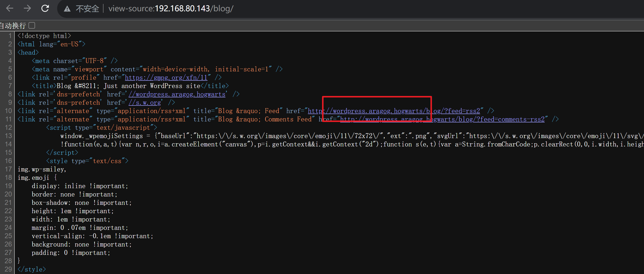Click the 'height: 1em !important;' line
This screenshot has width=644, height=274.
click(x=73, y=211)
